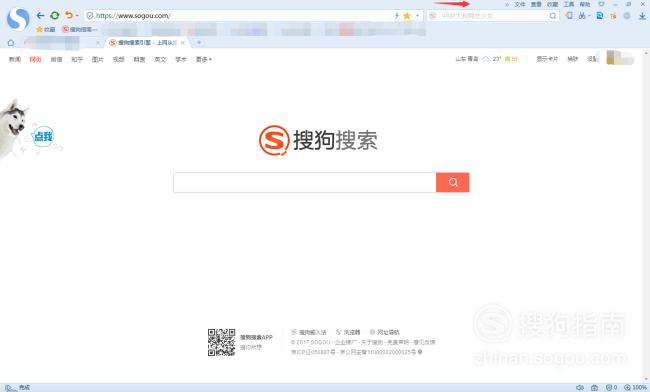Open the 知乎 category link
650x392 pixels.
click(x=77, y=59)
